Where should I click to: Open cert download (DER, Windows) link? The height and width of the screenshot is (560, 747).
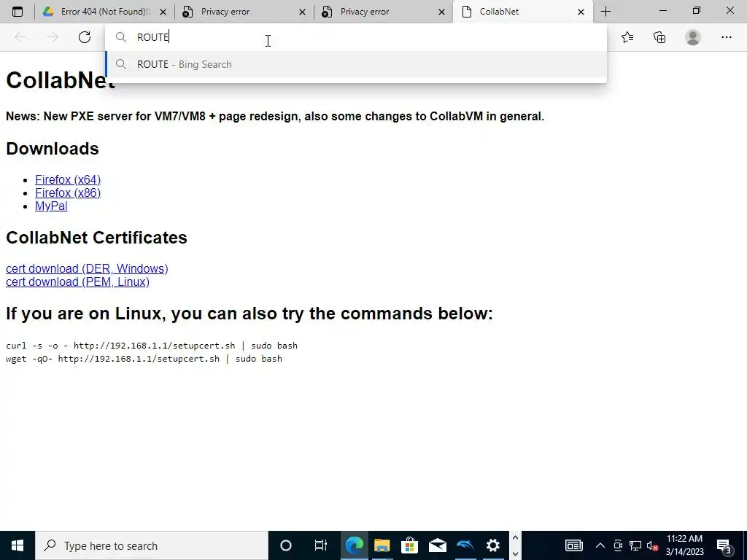click(x=87, y=268)
